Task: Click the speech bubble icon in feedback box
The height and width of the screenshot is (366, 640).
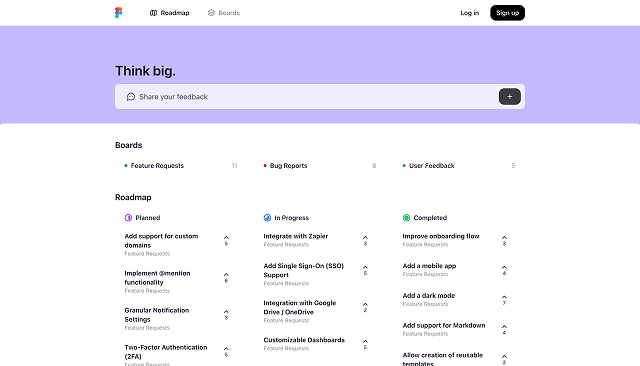Action: (131, 97)
